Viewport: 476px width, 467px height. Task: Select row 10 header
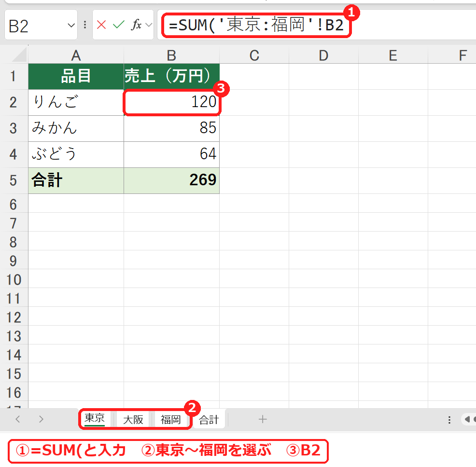coord(14,279)
